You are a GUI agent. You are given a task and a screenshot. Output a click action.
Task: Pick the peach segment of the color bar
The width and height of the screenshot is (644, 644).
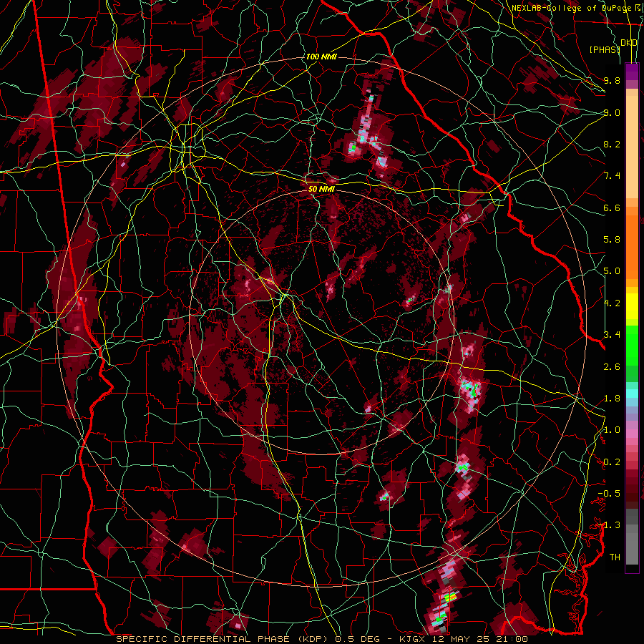(632, 147)
